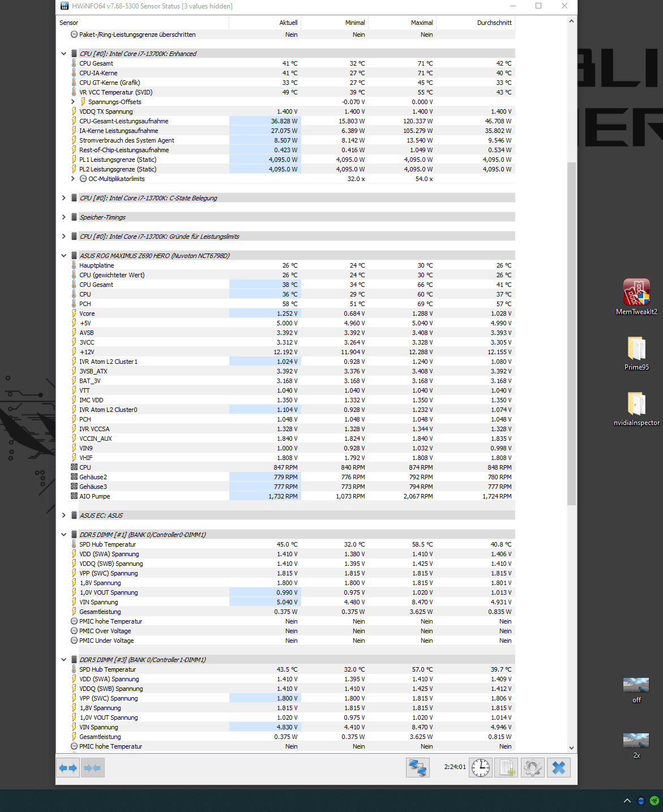Expand Gründe für Leistungslimits section
The height and width of the screenshot is (812, 663).
pyautogui.click(x=63, y=237)
